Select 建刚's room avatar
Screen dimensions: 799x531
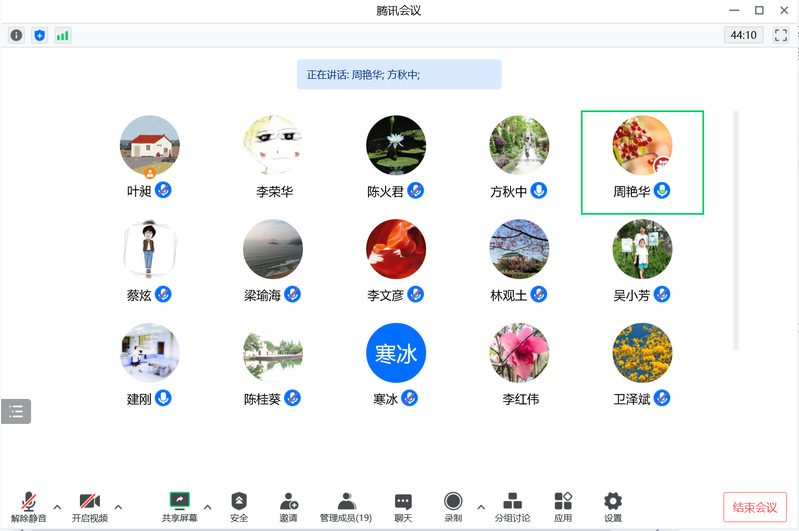pos(150,353)
